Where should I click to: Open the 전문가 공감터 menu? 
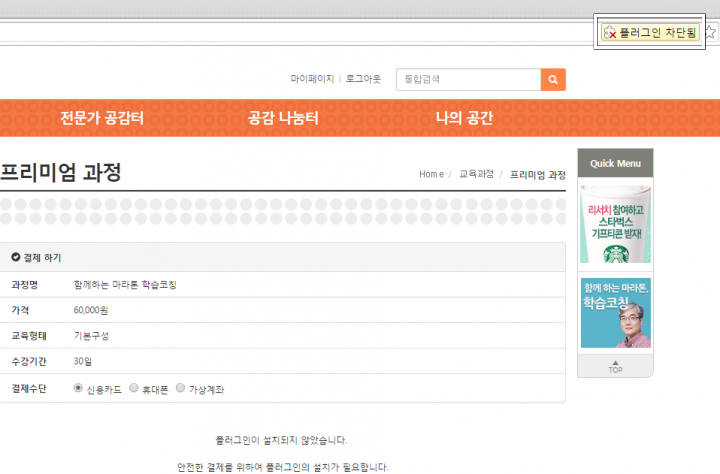(x=102, y=118)
